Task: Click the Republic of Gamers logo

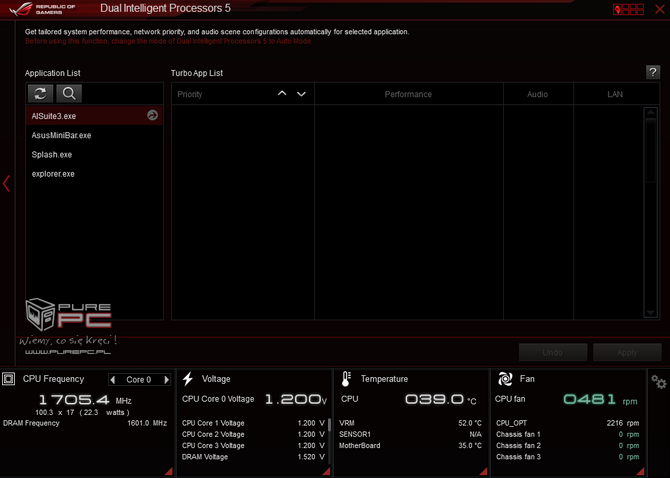Action: pyautogui.click(x=42, y=9)
